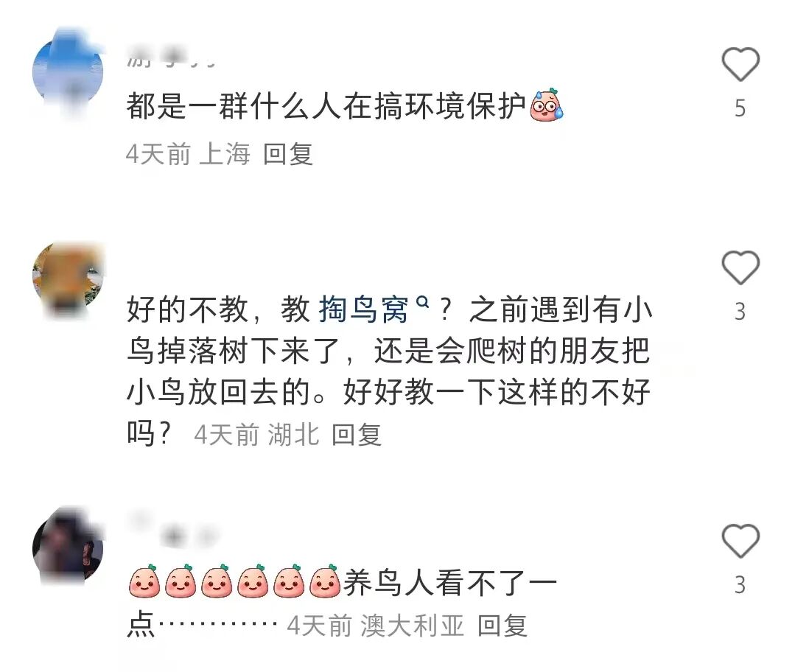Like the comment about 环境保护
This screenshot has height=672, width=795.
740,64
